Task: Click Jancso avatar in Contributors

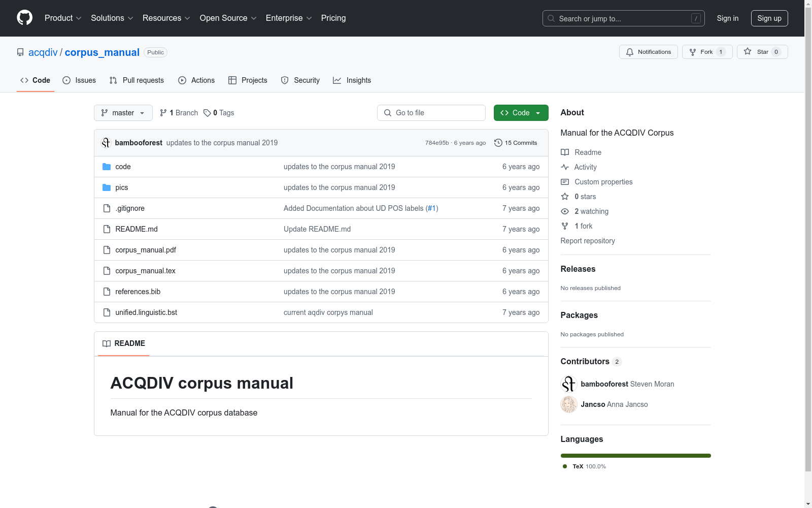Action: (x=569, y=404)
